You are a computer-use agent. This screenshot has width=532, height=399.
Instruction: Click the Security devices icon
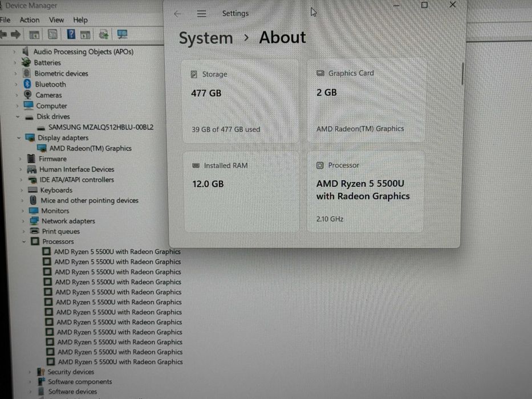[40, 372]
